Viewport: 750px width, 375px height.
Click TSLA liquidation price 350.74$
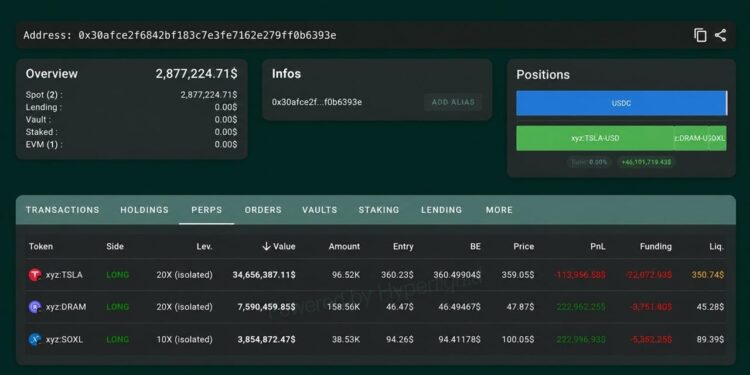coord(708,275)
